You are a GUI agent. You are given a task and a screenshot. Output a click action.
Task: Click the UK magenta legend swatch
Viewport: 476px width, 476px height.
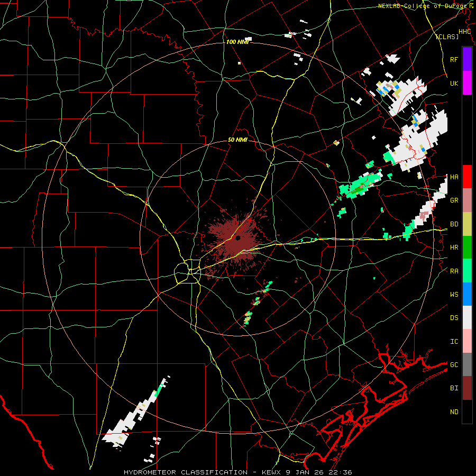pos(467,83)
